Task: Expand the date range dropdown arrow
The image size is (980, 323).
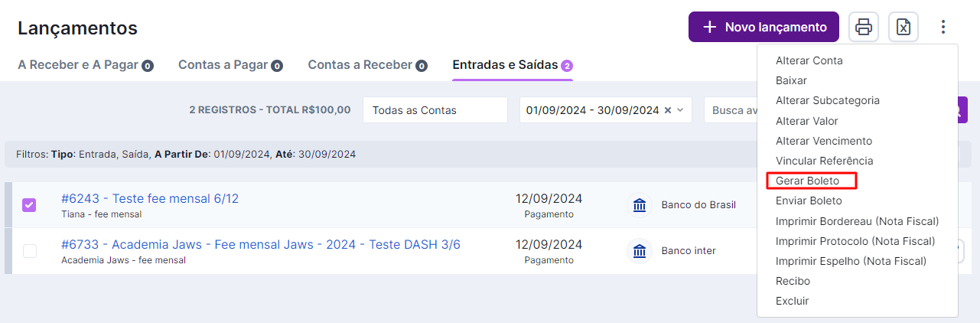Action: point(680,110)
